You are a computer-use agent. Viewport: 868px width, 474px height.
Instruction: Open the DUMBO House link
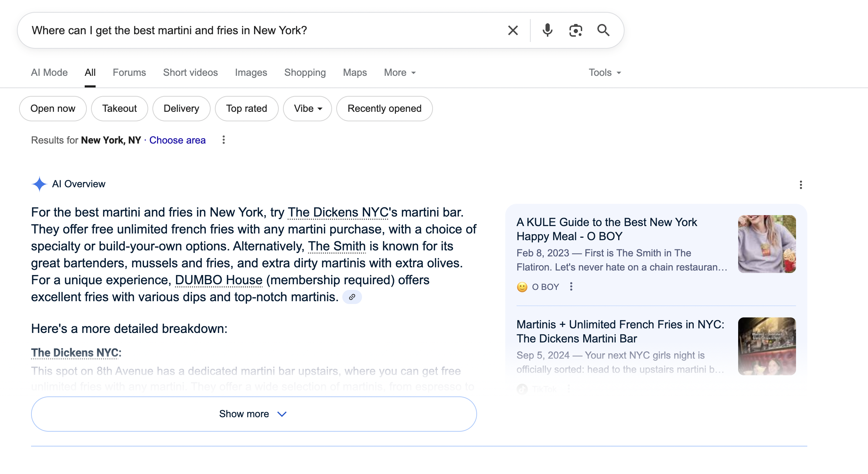coord(219,280)
